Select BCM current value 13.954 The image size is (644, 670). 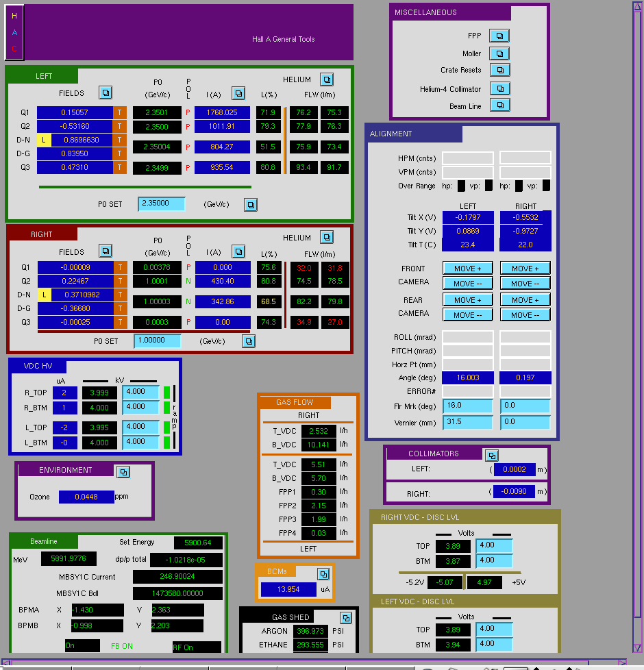click(288, 589)
